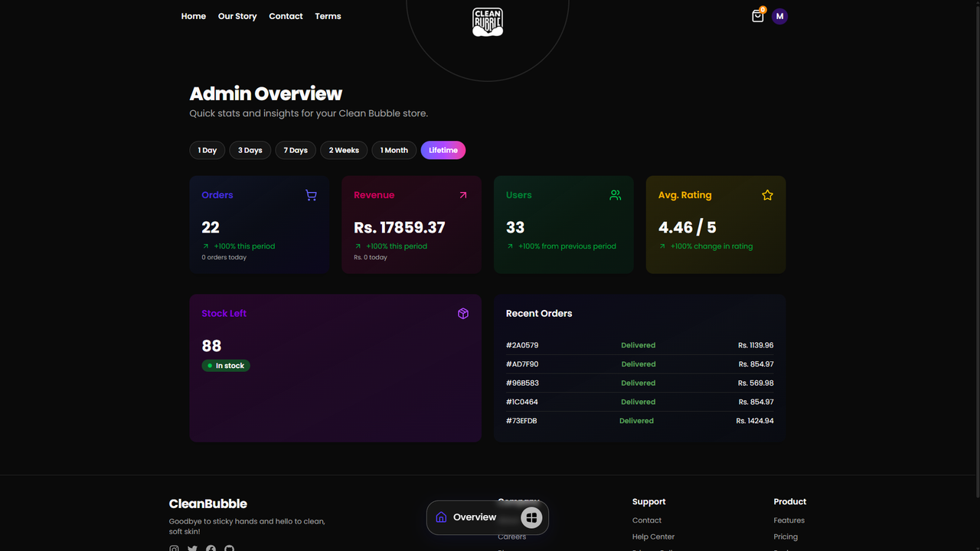Click the Overview label in floating nav
The width and height of the screenshot is (980, 551).
pyautogui.click(x=475, y=517)
